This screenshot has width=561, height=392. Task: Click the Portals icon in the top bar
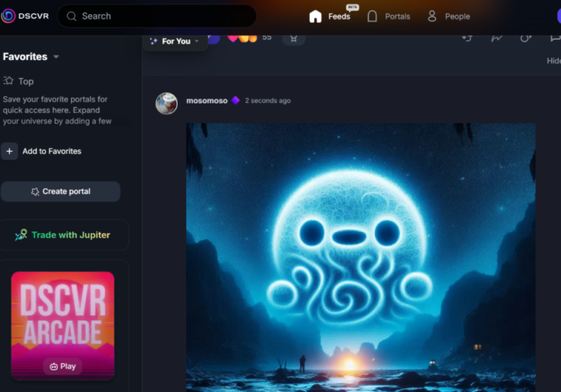point(373,16)
